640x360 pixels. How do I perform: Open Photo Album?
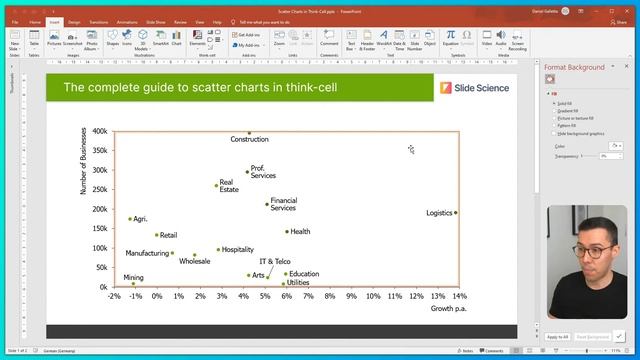point(92,40)
